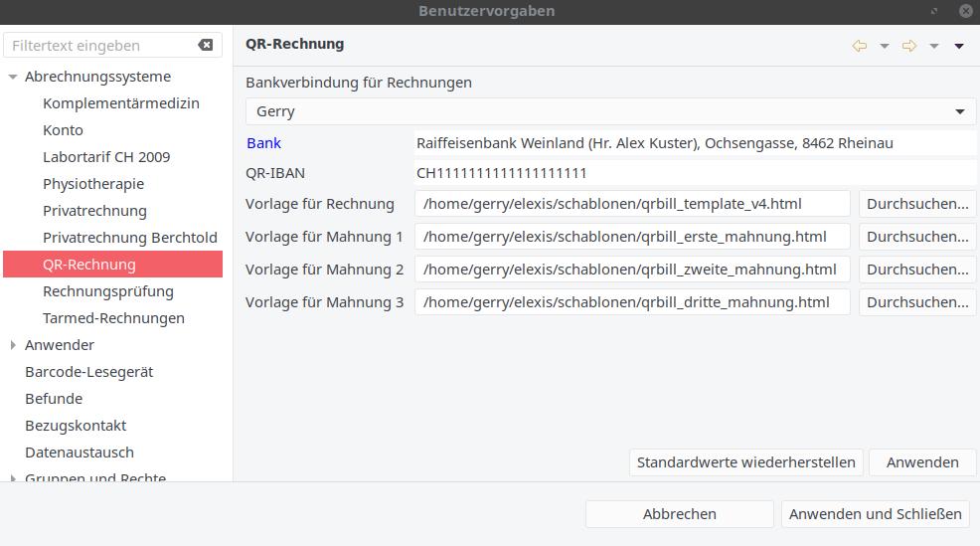Close the Benutzervorgaben window
Image resolution: width=980 pixels, height=546 pixels.
pyautogui.click(x=966, y=11)
